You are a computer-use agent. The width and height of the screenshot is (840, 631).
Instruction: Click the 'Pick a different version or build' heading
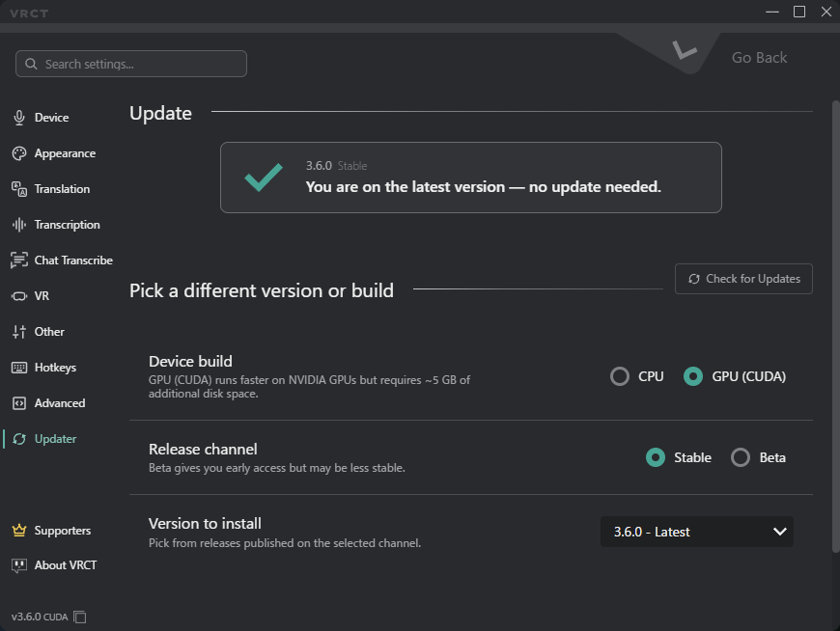point(262,290)
